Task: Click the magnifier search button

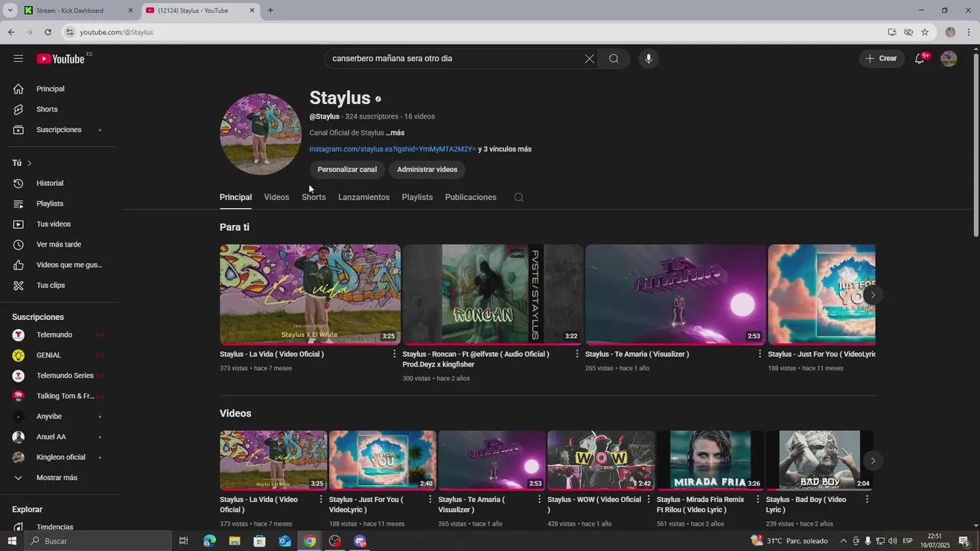Action: tap(614, 59)
